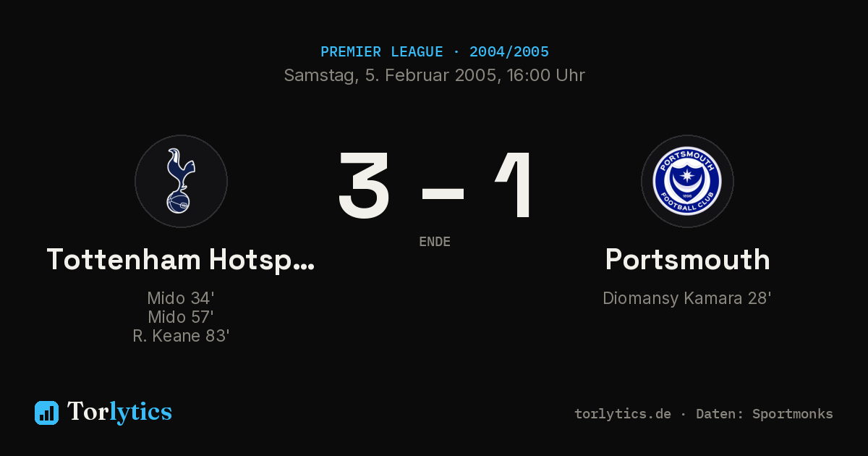This screenshot has height=456, width=868.
Task: Select the Portsmouth team name
Action: point(687,259)
